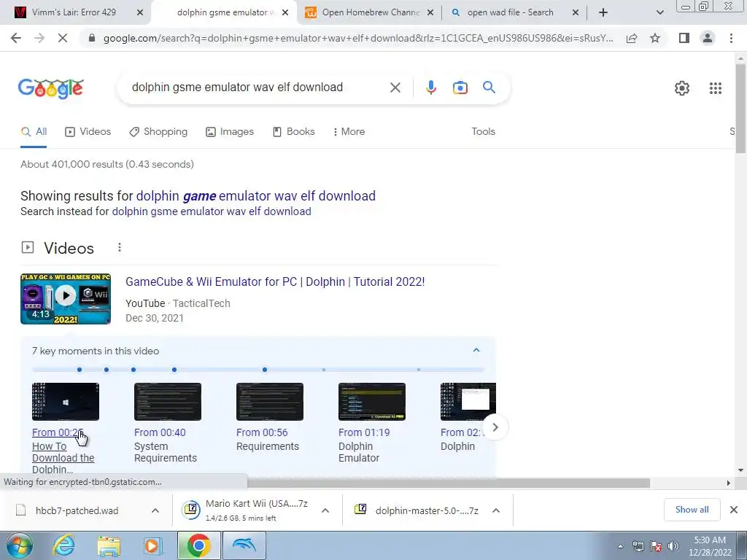
Task: Open Windows Explorer from the taskbar
Action: (109, 545)
